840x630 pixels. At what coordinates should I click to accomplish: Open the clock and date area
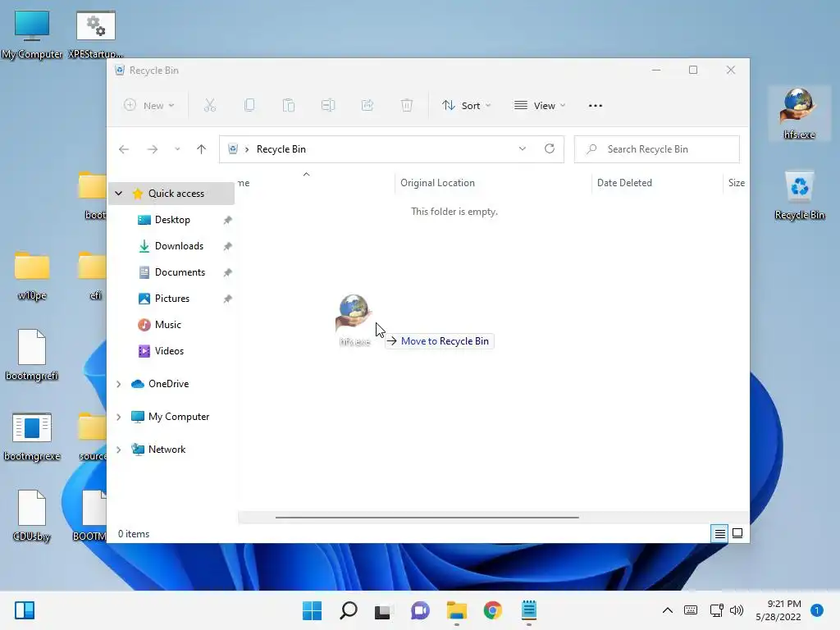tap(778, 610)
